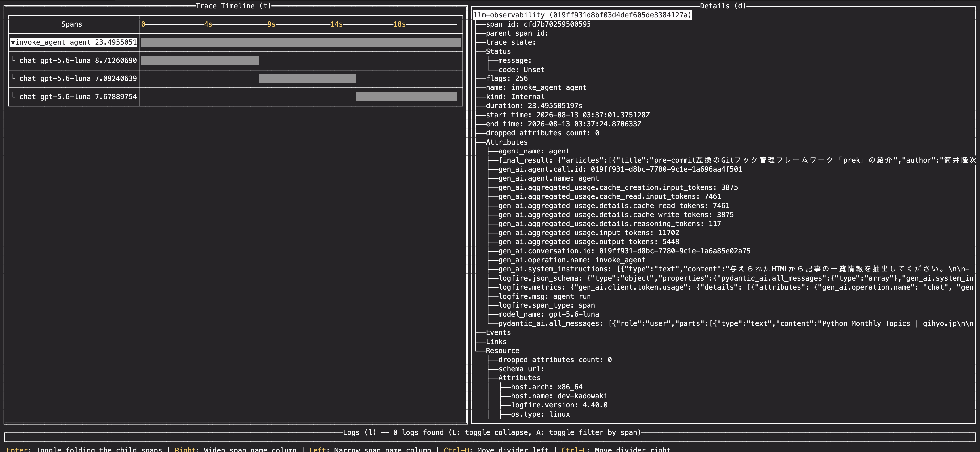Expand the Links node
Image resolution: width=980 pixels, height=452 pixels.
coord(496,342)
